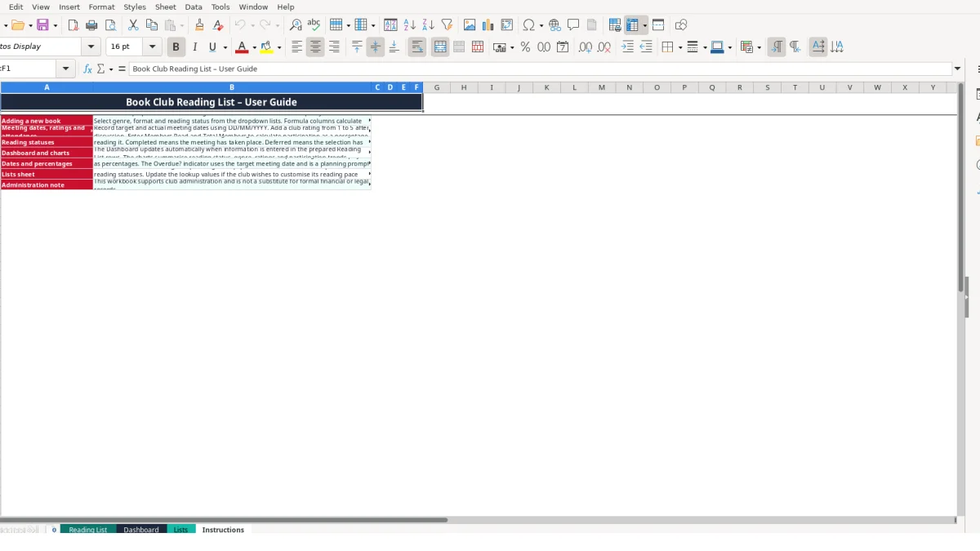This screenshot has width=980, height=551.
Task: Toggle Left-to-Right text direction
Action: pyautogui.click(x=777, y=47)
